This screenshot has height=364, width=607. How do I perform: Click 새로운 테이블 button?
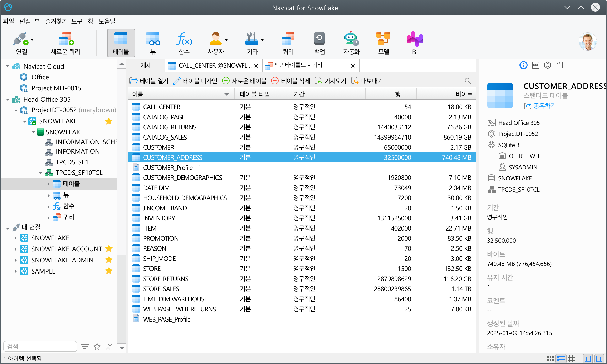pyautogui.click(x=244, y=81)
